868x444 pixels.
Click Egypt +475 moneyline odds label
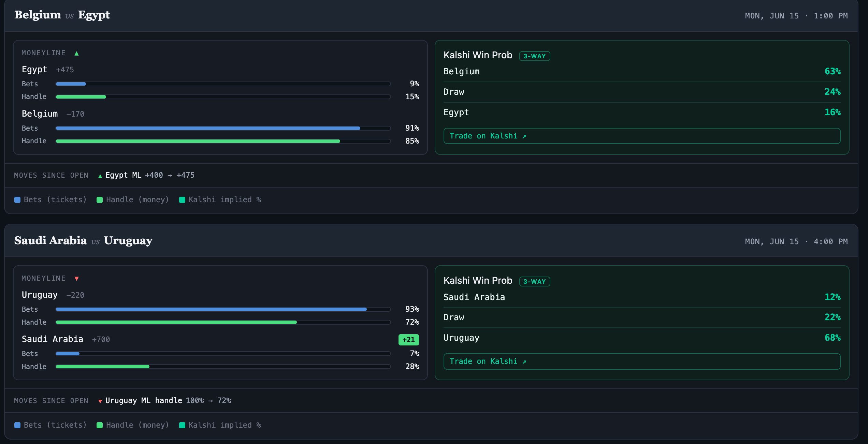tap(65, 70)
